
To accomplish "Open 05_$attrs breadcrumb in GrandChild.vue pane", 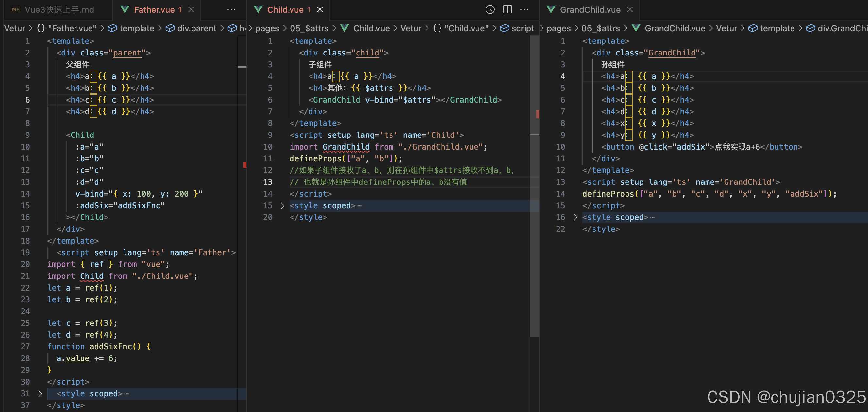I will (600, 28).
